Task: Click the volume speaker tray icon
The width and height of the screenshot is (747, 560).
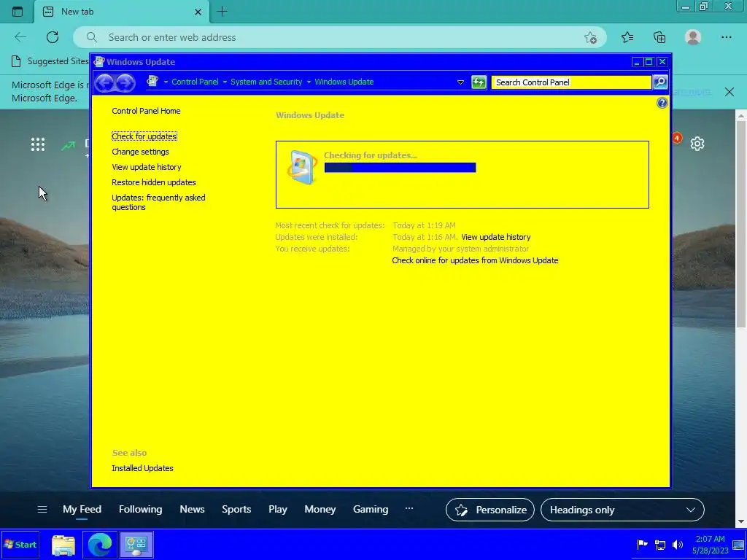Action: pyautogui.click(x=678, y=544)
